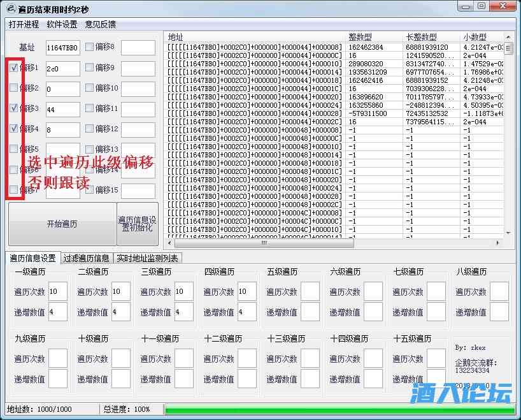The image size is (521, 420).
Task: Click the 十五级遍历 递增数值 field
Action: (x=436, y=379)
